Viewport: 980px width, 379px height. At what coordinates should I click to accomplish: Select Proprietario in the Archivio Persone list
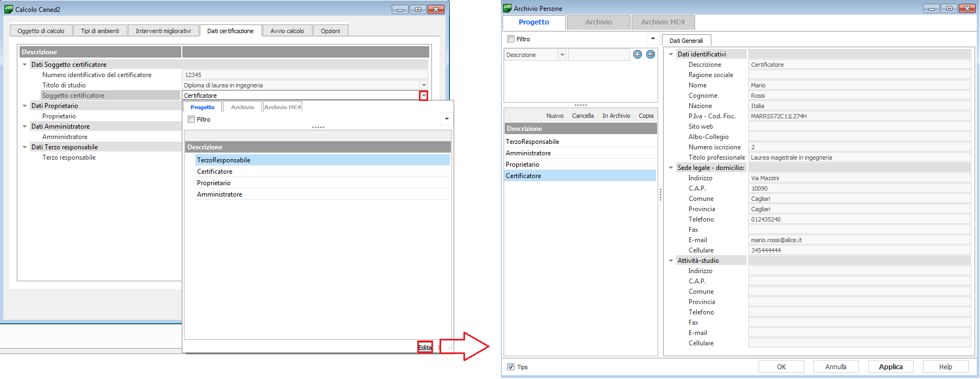point(523,165)
